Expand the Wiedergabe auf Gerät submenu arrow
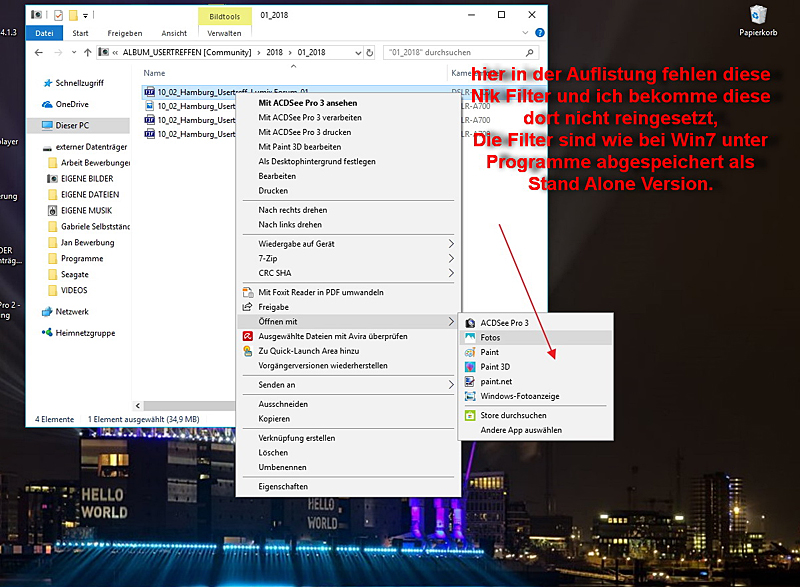 451,244
